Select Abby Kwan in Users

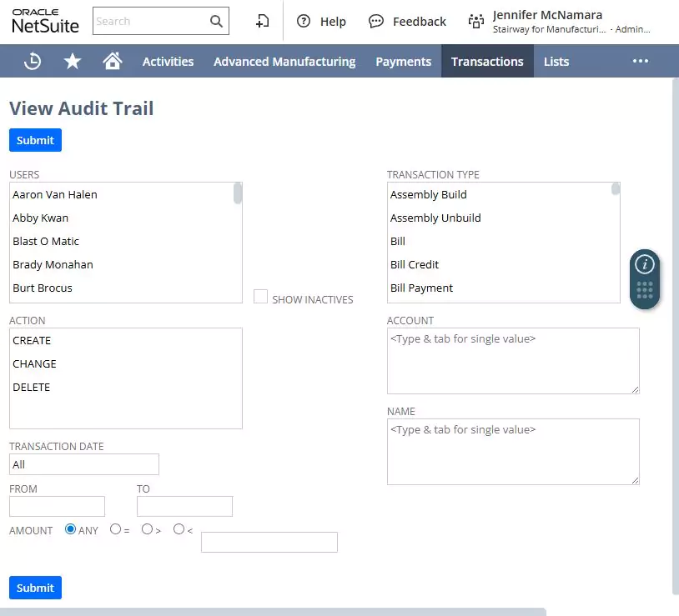point(121,218)
